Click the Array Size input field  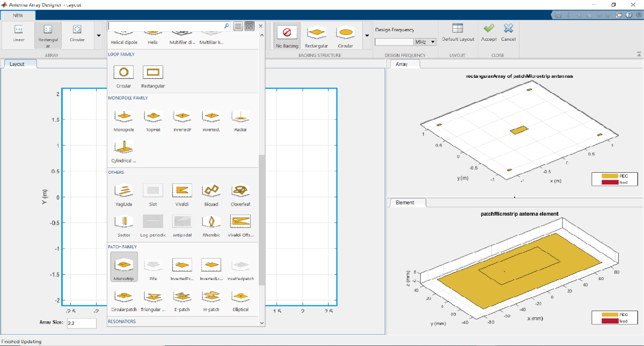(x=82, y=323)
